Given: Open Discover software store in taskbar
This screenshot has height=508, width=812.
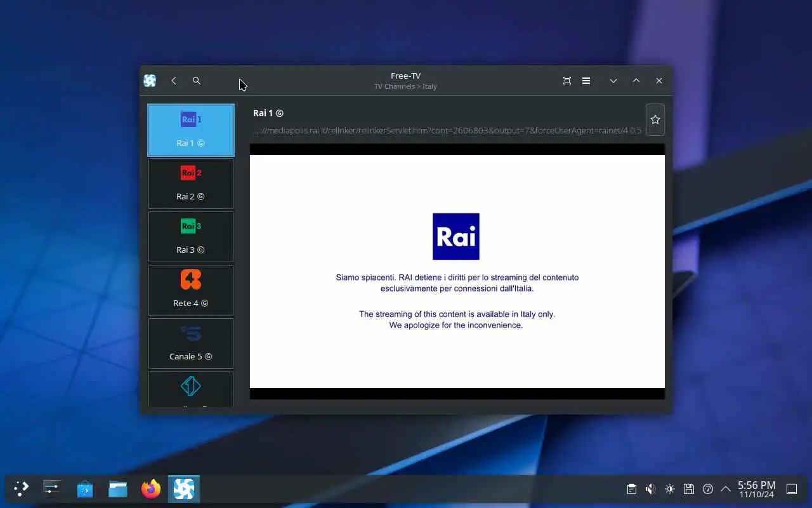Looking at the screenshot, I should pyautogui.click(x=85, y=488).
